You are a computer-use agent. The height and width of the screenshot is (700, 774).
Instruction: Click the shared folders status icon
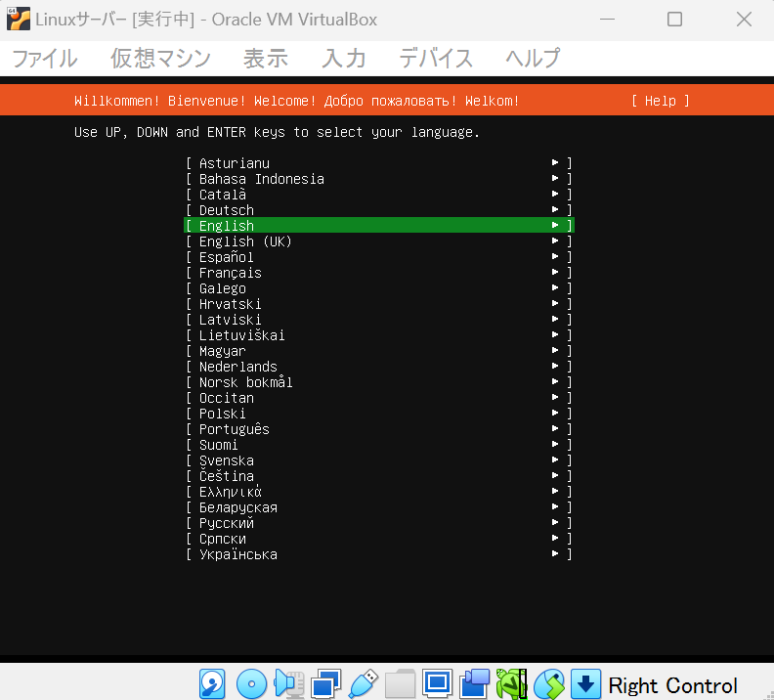[400, 684]
